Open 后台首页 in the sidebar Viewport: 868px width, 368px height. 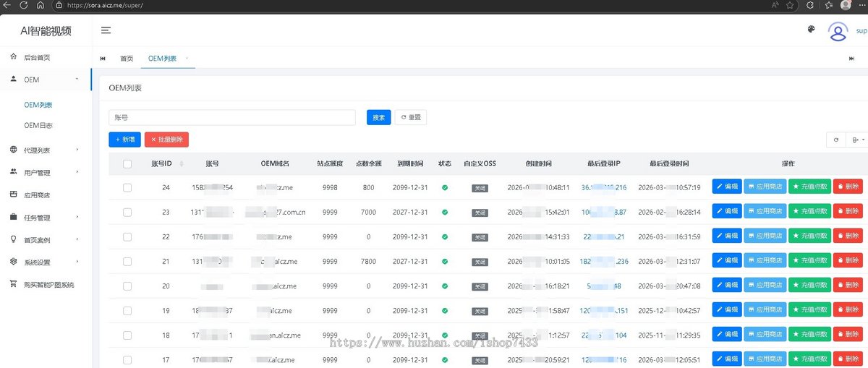(x=46, y=57)
